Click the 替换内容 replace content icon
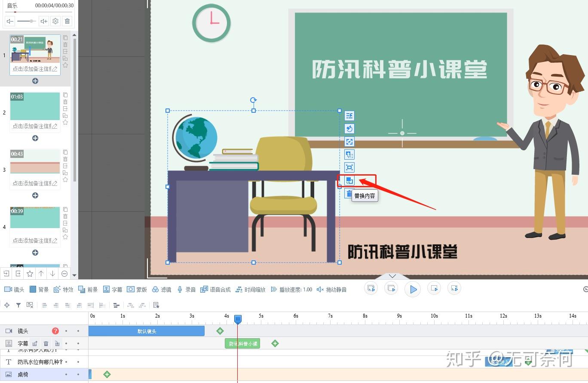The width and height of the screenshot is (588, 383). click(x=349, y=181)
